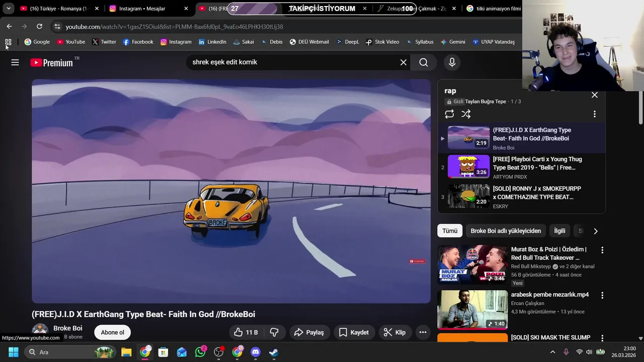Viewport: 644px width, 362px height.
Task: Like the video with 11 B likes
Action: click(246, 332)
